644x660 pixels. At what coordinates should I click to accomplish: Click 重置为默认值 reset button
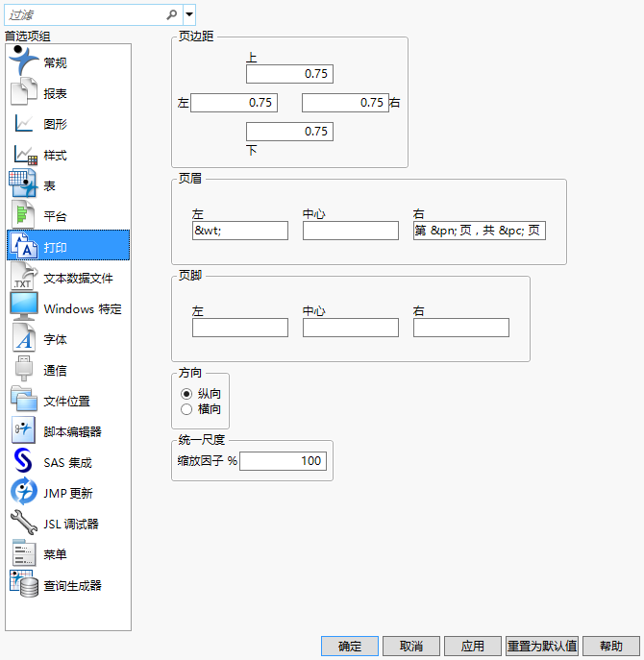pos(542,647)
